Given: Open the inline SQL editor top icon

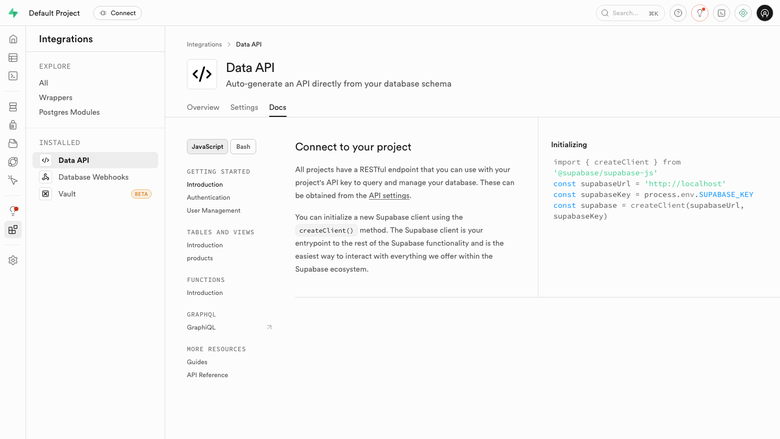Looking at the screenshot, I should 721,13.
